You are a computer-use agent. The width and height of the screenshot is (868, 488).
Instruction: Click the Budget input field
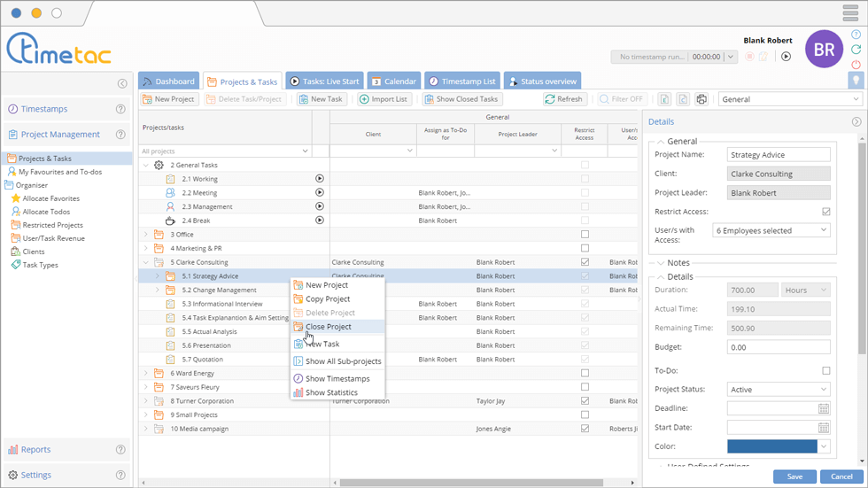coord(778,347)
